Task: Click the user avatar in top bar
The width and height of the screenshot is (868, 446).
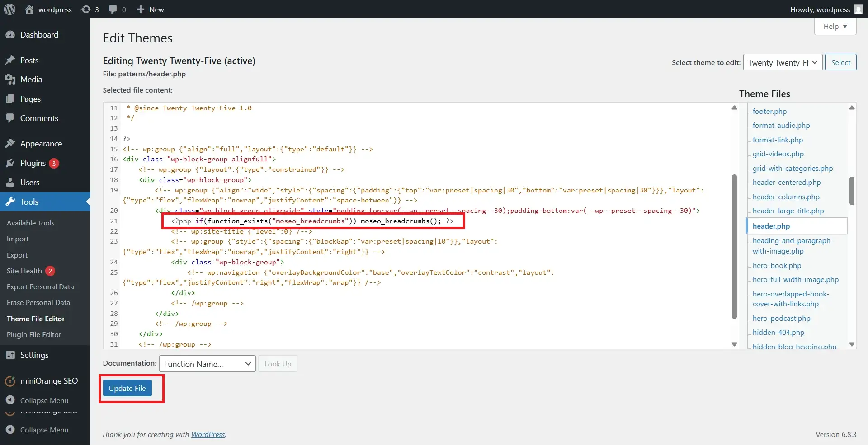Action: pos(859,9)
